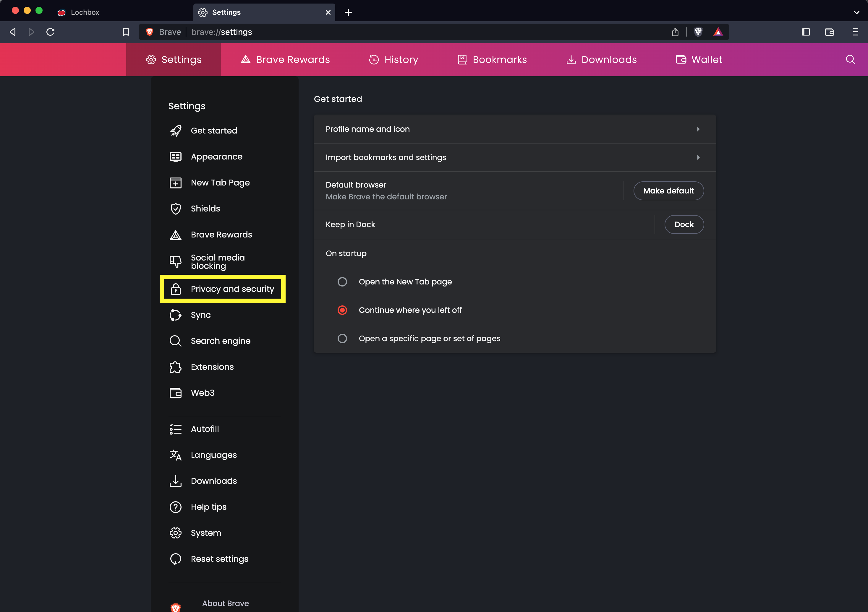Open the Brave Wallet toolbar icon

click(x=830, y=32)
